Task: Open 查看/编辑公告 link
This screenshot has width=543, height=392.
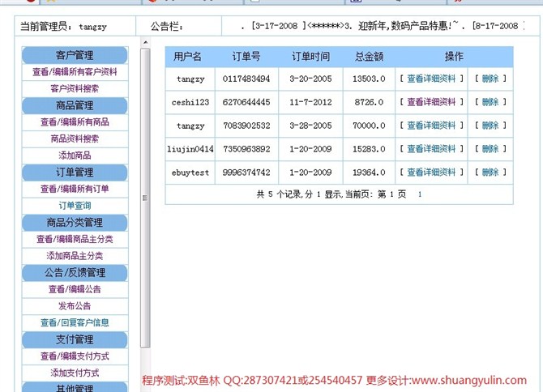Action: 75,289
